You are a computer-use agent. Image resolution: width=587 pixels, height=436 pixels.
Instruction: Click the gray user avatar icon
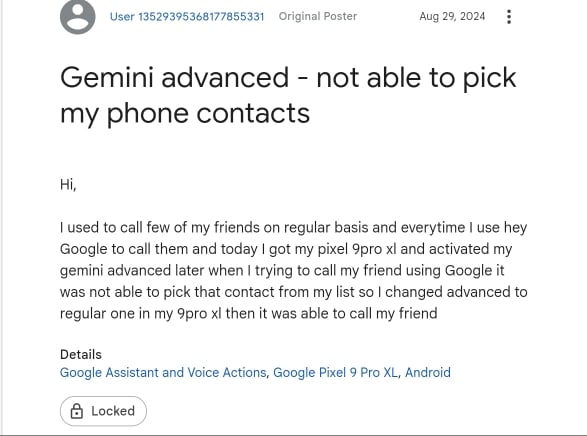coord(77,16)
